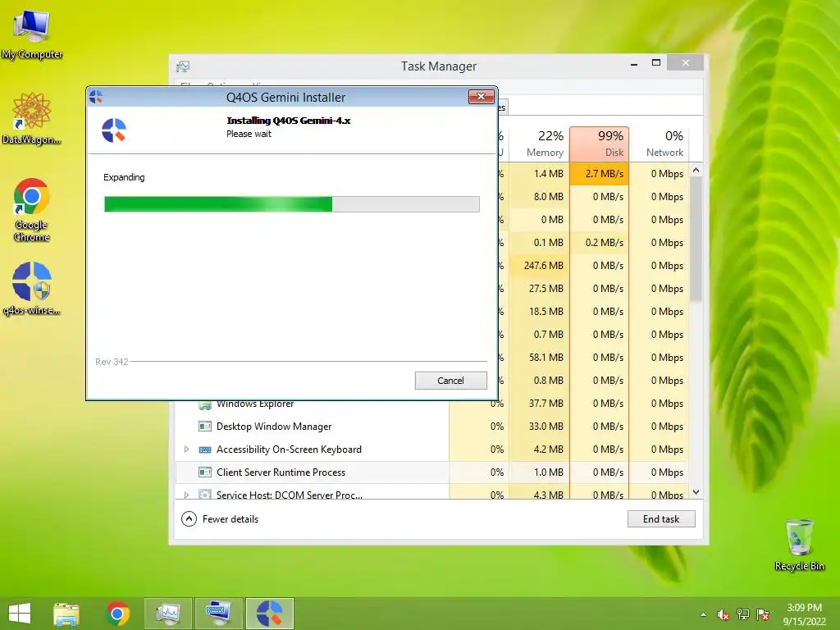Image resolution: width=840 pixels, height=630 pixels.
Task: Sort by Disk column in Task Manager
Action: 599,144
